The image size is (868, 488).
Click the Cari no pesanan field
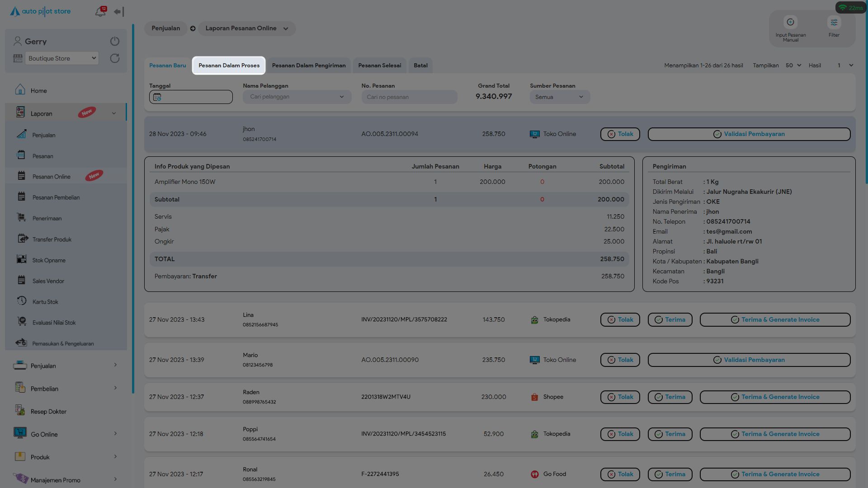coord(409,97)
